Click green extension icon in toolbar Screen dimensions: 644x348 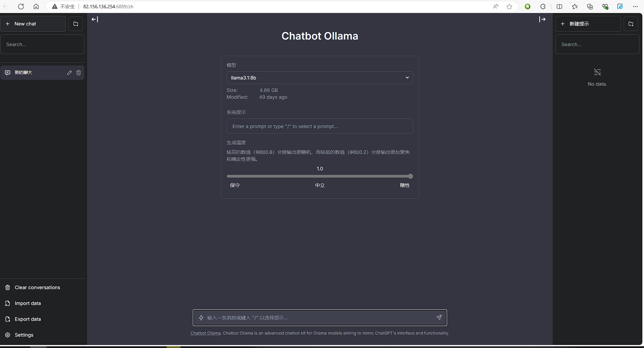(x=528, y=7)
